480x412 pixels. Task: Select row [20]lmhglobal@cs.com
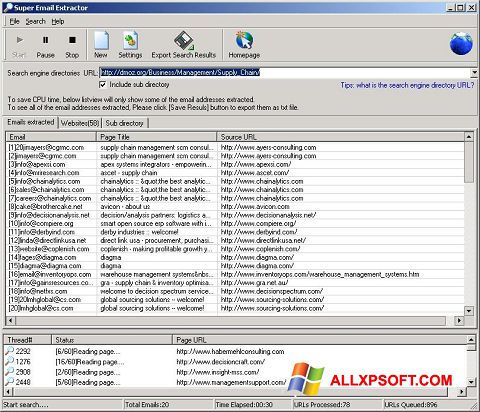tap(235, 308)
